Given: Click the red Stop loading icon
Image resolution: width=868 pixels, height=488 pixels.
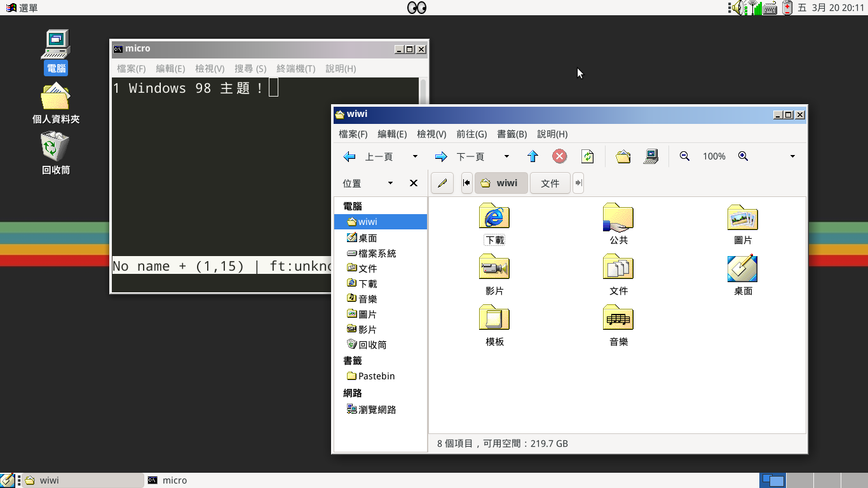Looking at the screenshot, I should coord(559,156).
